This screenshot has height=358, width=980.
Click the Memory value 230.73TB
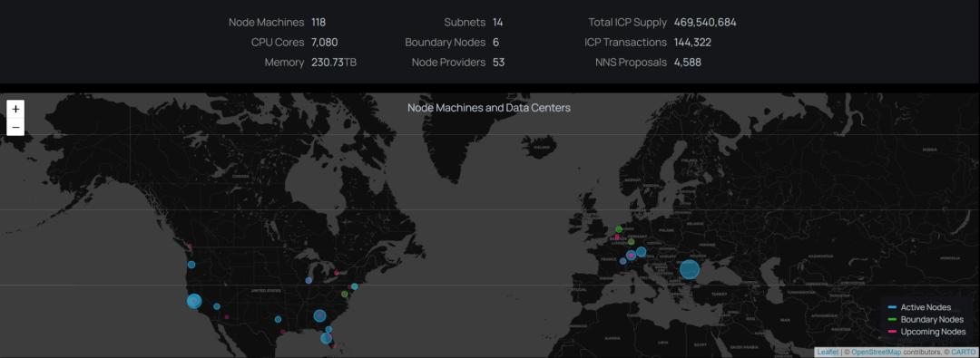click(334, 63)
